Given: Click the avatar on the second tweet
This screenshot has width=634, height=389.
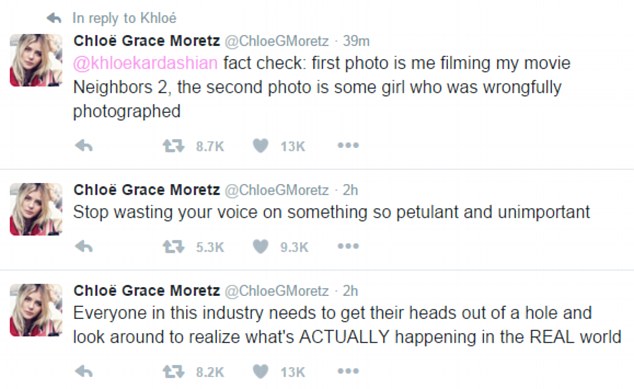Looking at the screenshot, I should point(36,209).
